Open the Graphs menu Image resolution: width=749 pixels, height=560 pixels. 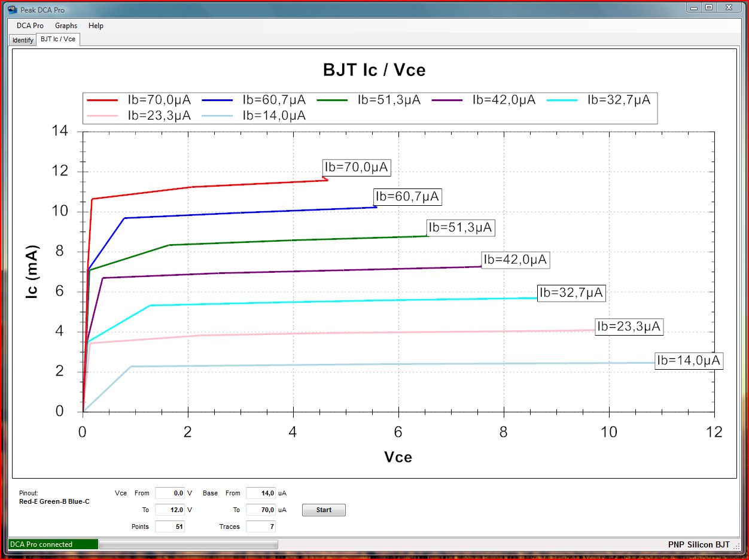pyautogui.click(x=66, y=26)
